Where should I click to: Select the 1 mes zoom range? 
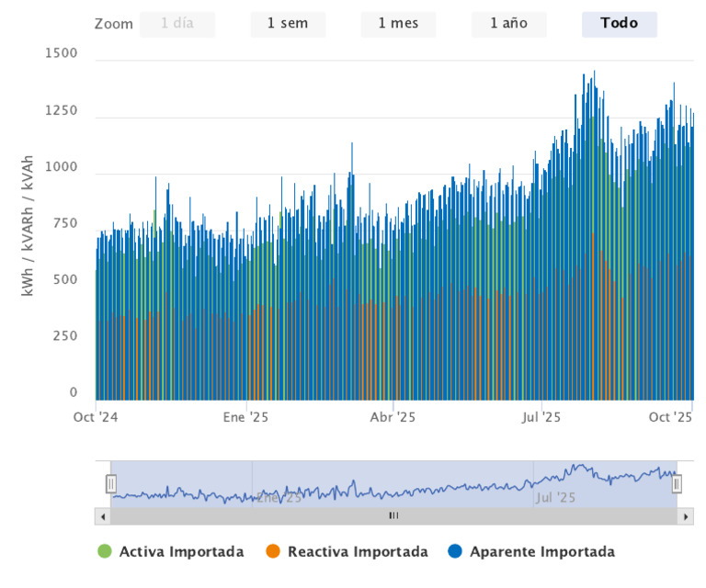pyautogui.click(x=398, y=24)
